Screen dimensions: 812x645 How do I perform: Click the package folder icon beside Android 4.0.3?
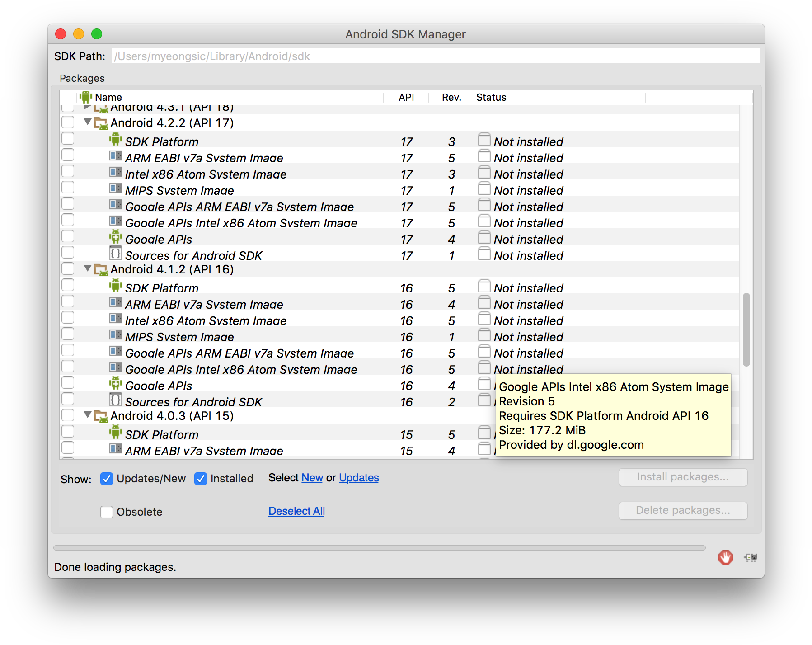coord(101,415)
